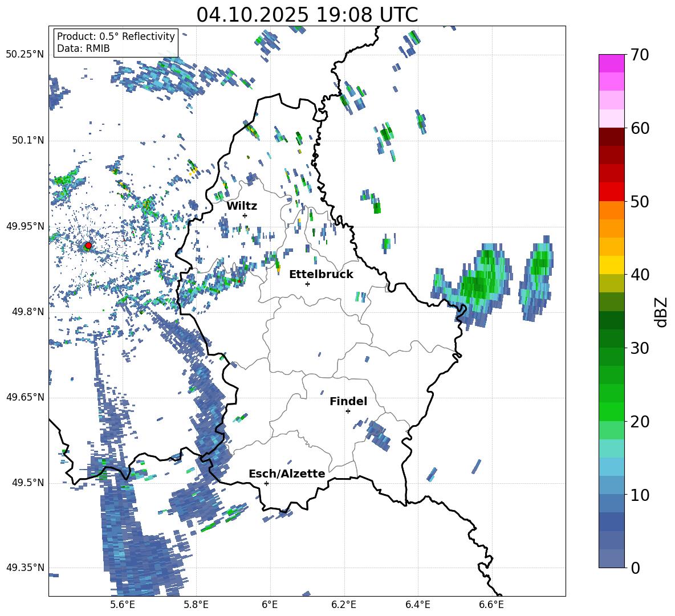
Task: Click the Esch/Alzette city label
Action: [x=287, y=474]
